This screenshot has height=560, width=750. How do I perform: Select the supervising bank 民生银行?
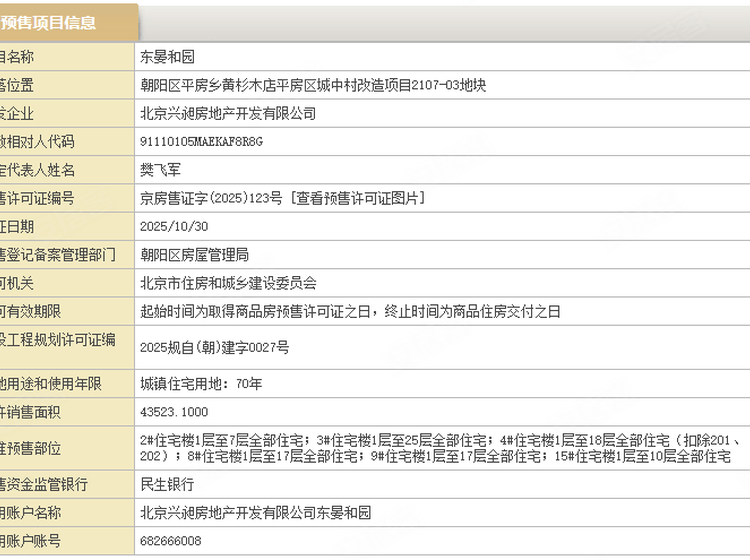tap(167, 484)
